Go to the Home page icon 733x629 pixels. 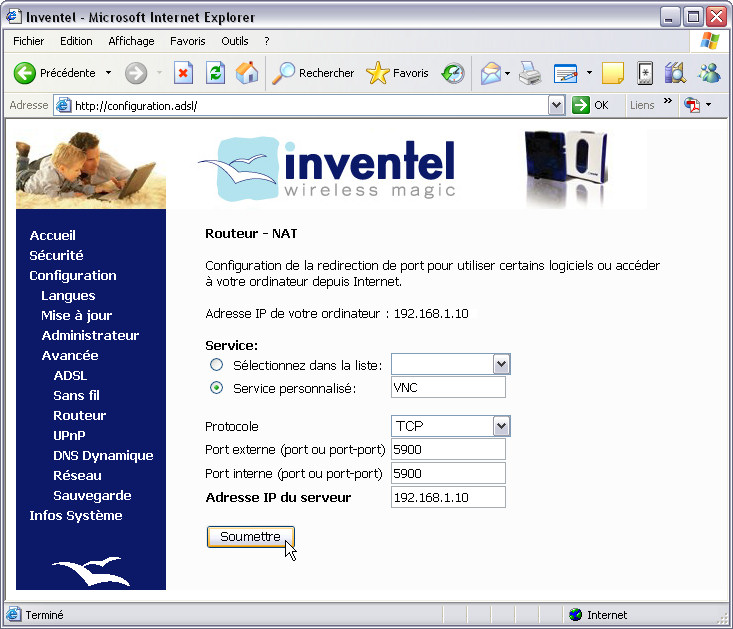pos(247,73)
